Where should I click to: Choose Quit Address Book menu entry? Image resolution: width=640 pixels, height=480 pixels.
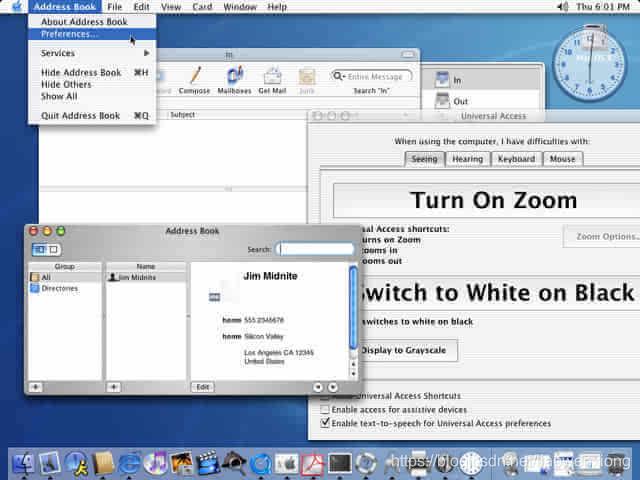click(92, 116)
